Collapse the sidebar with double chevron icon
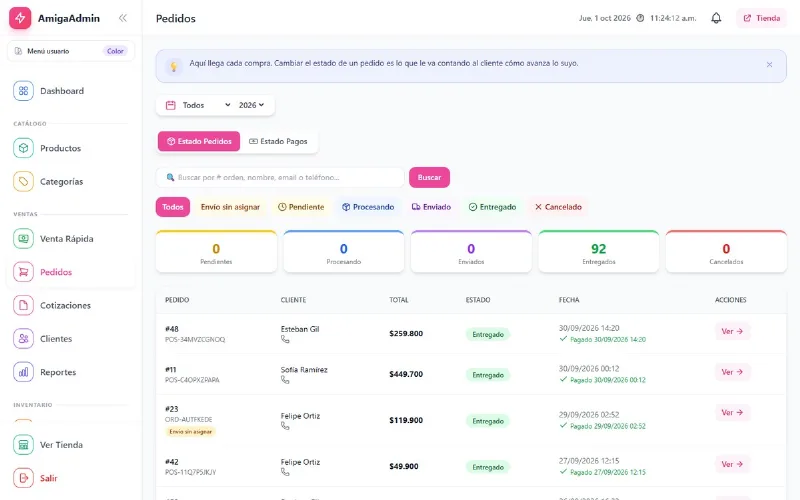800x500 pixels. pos(122,18)
